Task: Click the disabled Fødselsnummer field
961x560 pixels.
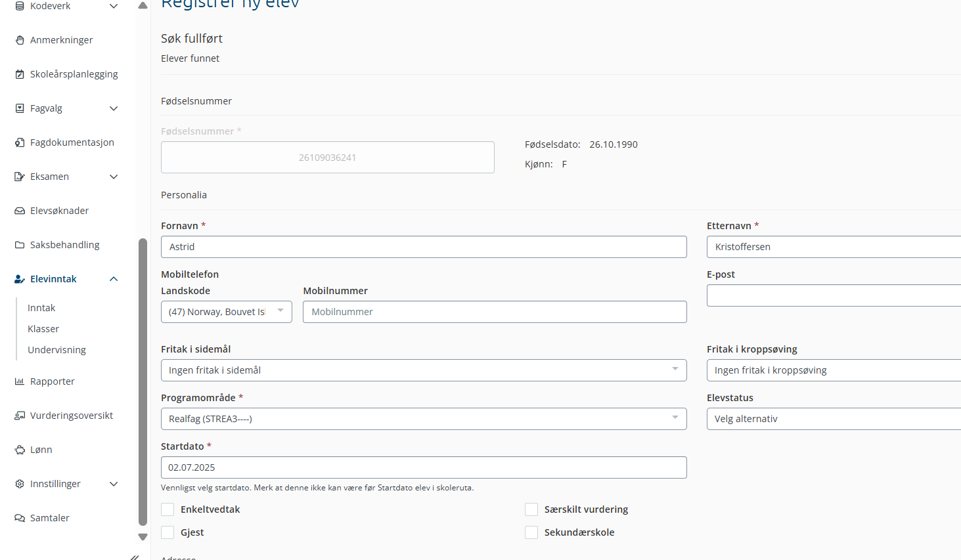Action: 328,158
